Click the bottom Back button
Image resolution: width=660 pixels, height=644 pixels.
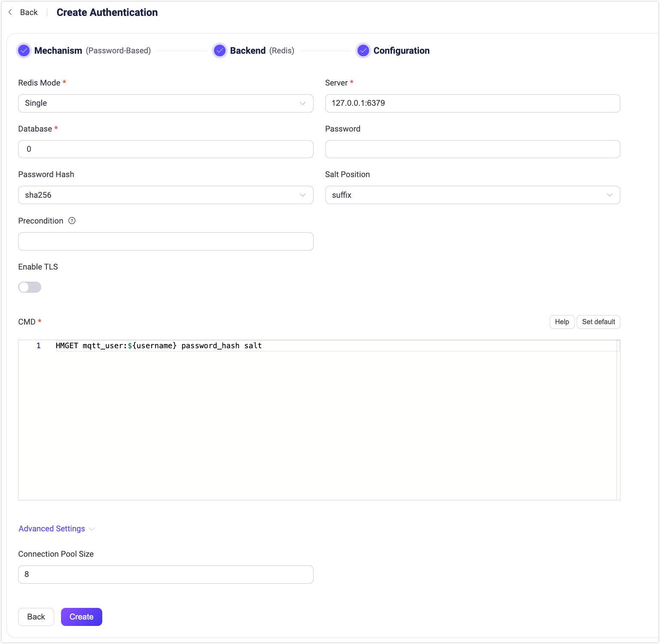pyautogui.click(x=36, y=617)
